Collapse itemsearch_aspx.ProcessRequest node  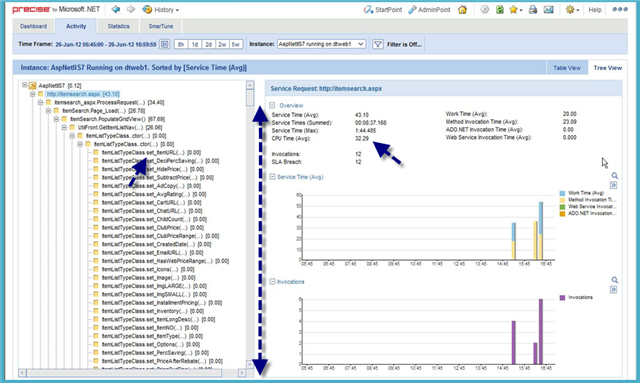pos(40,102)
